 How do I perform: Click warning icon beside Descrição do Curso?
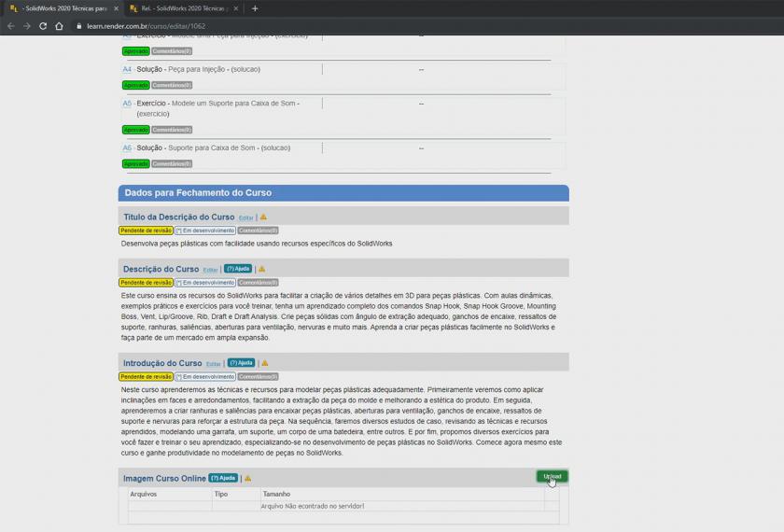(x=261, y=269)
